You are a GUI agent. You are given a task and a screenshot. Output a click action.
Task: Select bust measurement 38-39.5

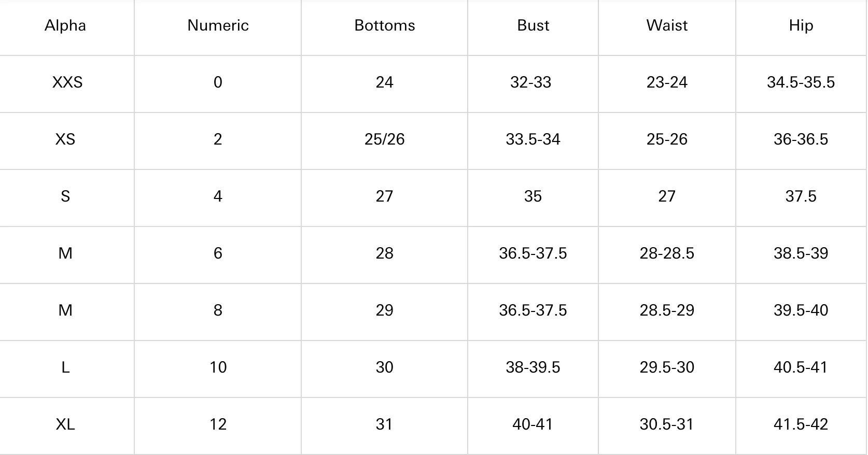[x=533, y=367]
